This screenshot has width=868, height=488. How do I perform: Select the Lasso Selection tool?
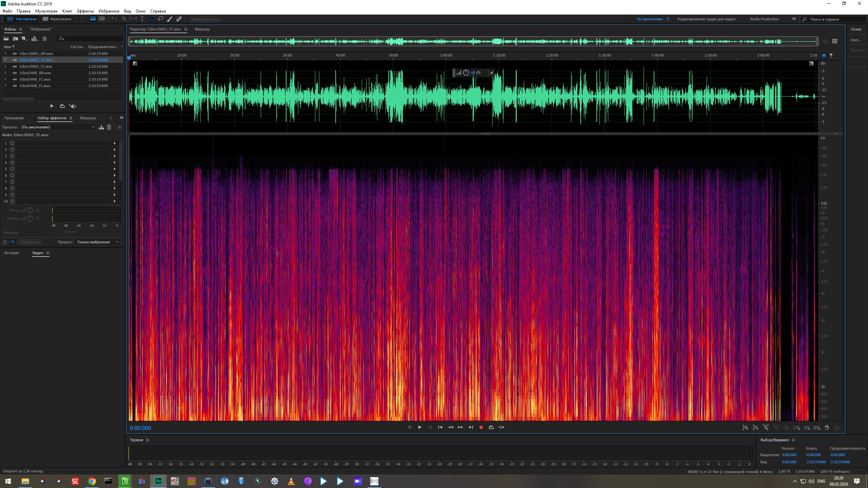pyautogui.click(x=161, y=19)
